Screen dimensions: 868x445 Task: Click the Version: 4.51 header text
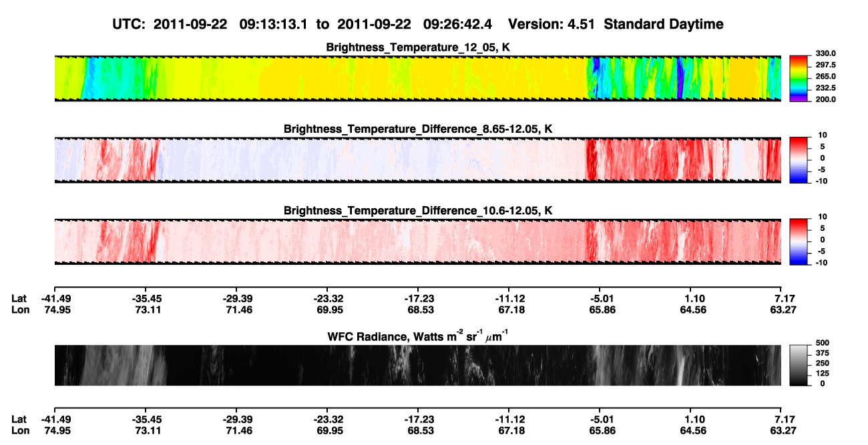[x=550, y=25]
